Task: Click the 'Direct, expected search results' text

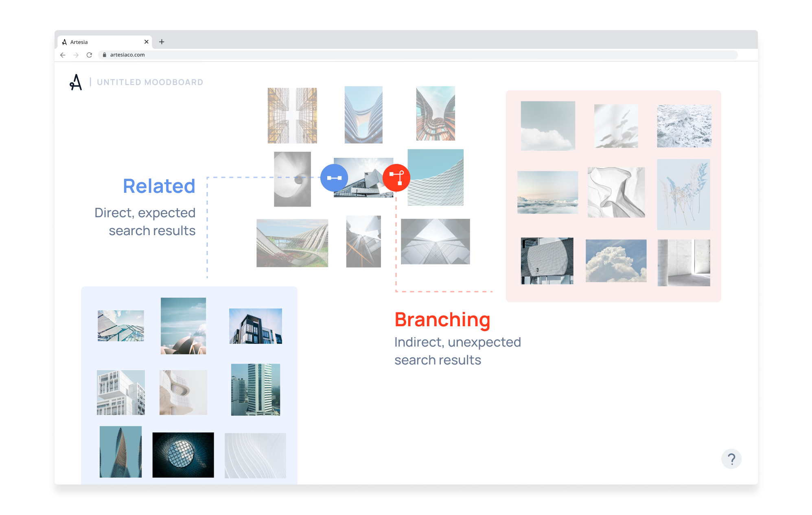Action: [x=145, y=222]
